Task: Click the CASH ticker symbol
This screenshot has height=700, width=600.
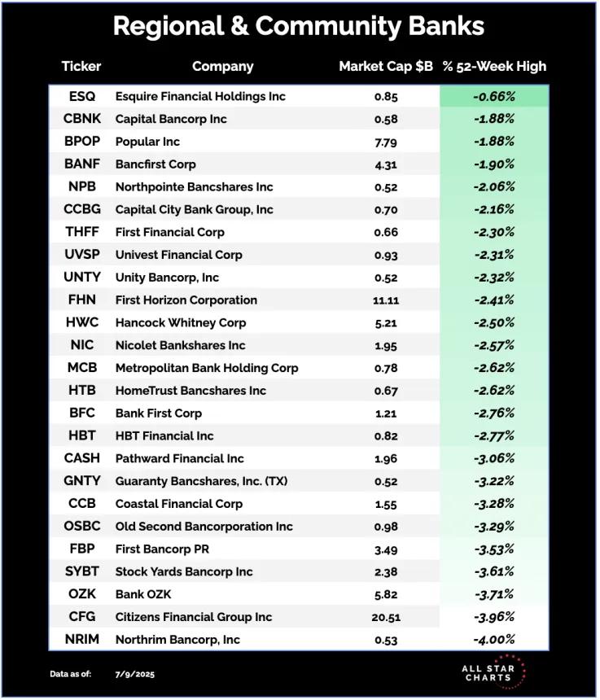Action: coord(82,458)
